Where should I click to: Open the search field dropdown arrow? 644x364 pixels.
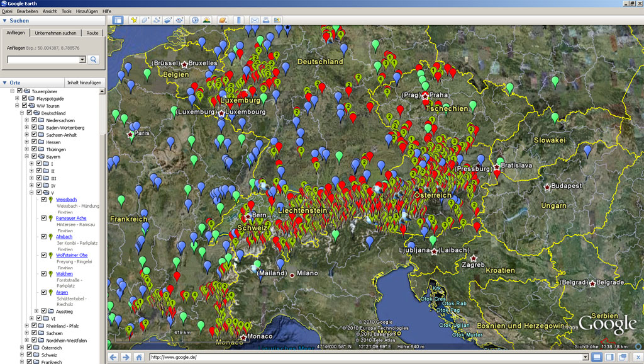pyautogui.click(x=82, y=60)
